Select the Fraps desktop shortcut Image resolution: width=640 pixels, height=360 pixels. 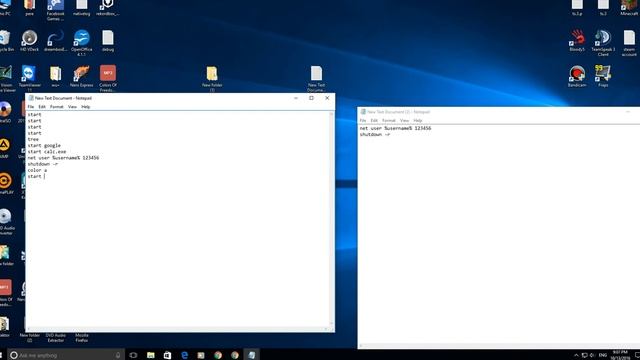click(x=603, y=76)
